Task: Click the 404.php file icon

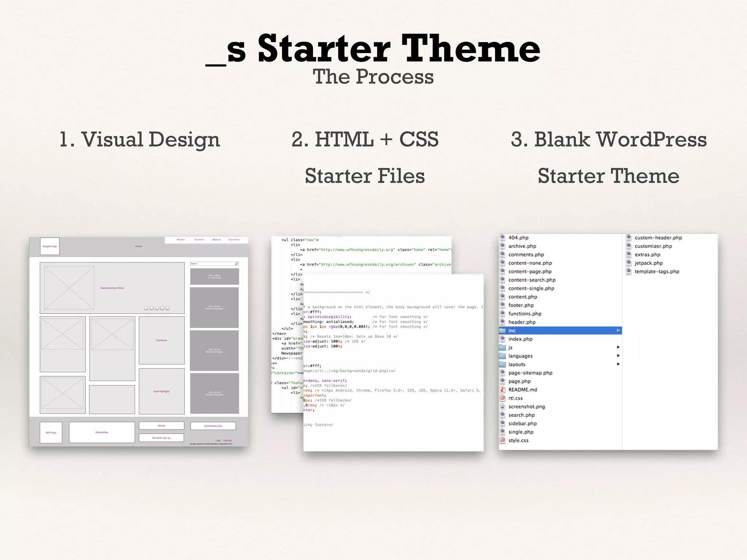Action: (502, 238)
